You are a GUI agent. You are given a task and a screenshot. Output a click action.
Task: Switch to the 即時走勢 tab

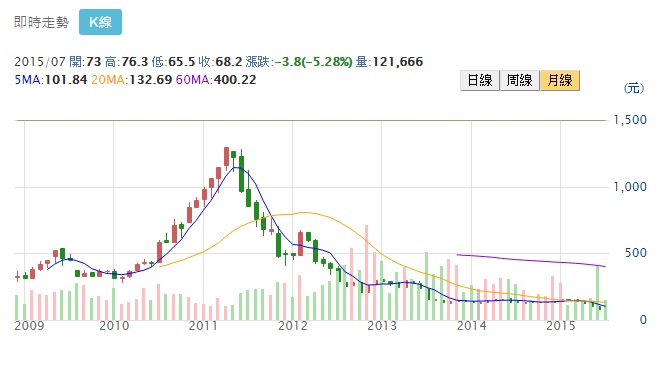pos(41,22)
